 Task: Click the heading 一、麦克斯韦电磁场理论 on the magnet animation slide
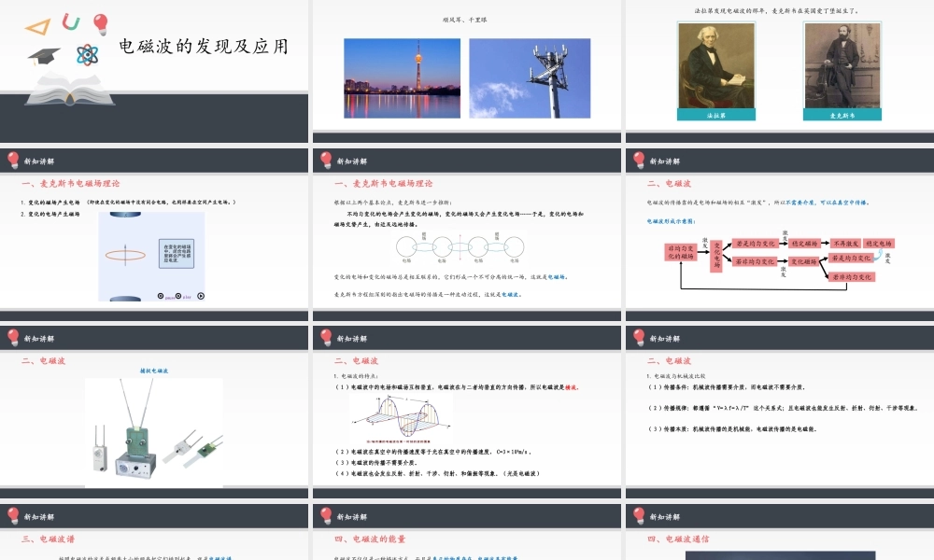click(x=71, y=183)
